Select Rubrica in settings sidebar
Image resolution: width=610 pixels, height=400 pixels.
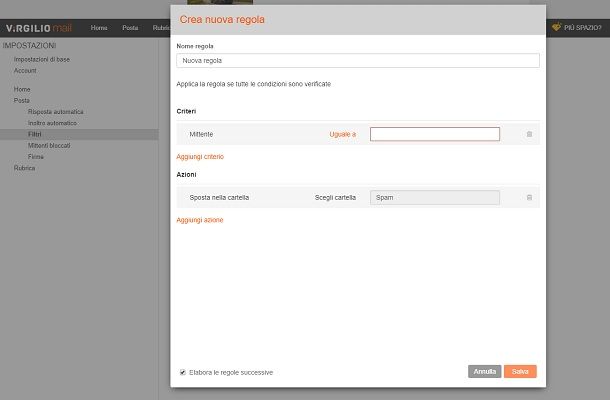click(24, 168)
